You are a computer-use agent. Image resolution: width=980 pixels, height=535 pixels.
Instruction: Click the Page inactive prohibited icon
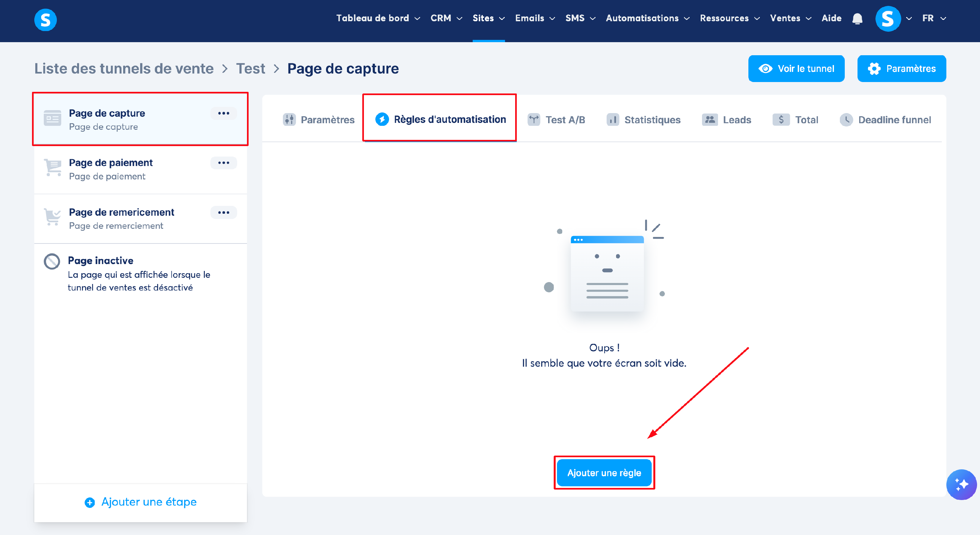[x=52, y=261]
